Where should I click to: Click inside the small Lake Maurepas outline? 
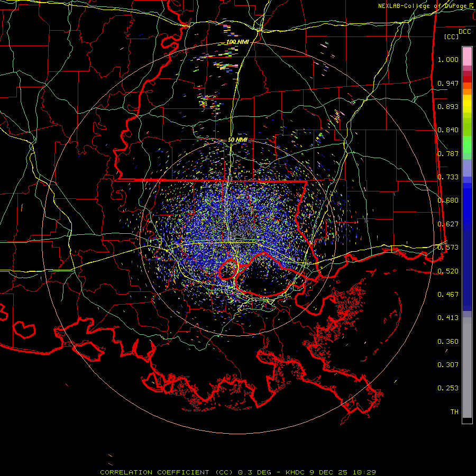[x=228, y=269]
